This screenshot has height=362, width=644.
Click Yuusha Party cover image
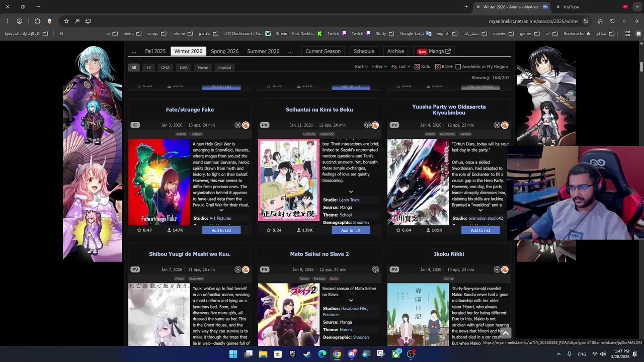[418, 182]
